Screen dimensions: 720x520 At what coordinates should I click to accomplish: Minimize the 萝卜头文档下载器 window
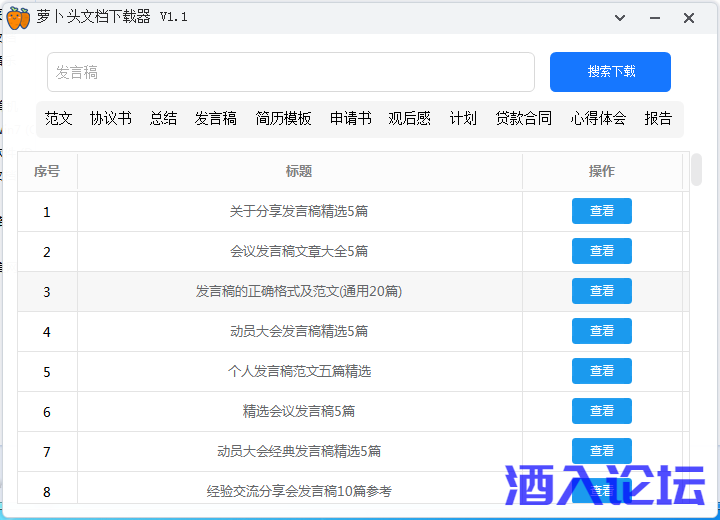point(655,18)
